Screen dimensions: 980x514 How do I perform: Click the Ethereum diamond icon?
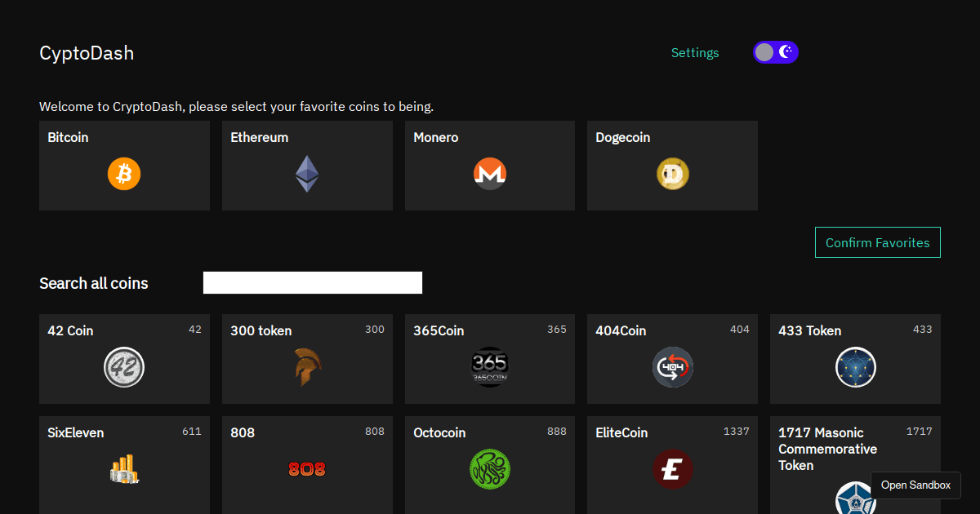[x=307, y=174]
